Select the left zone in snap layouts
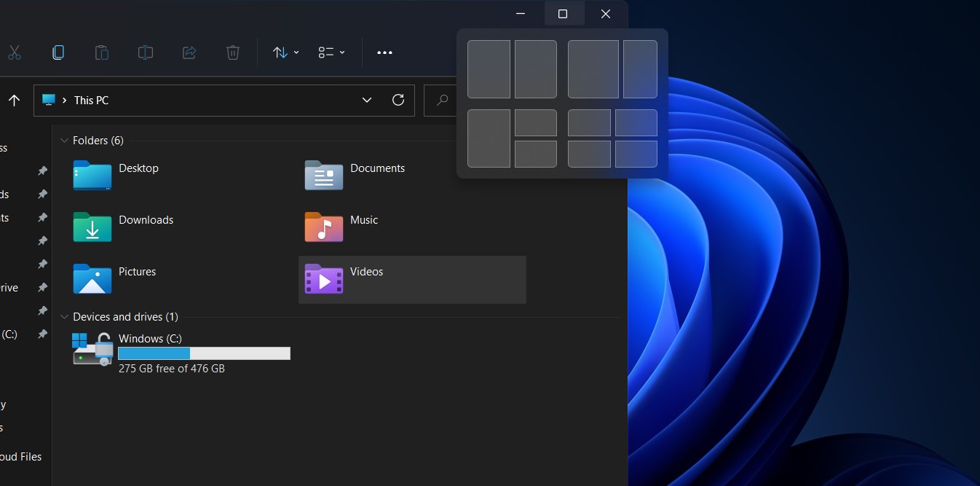Screen dimensions: 980x486 coord(489,68)
